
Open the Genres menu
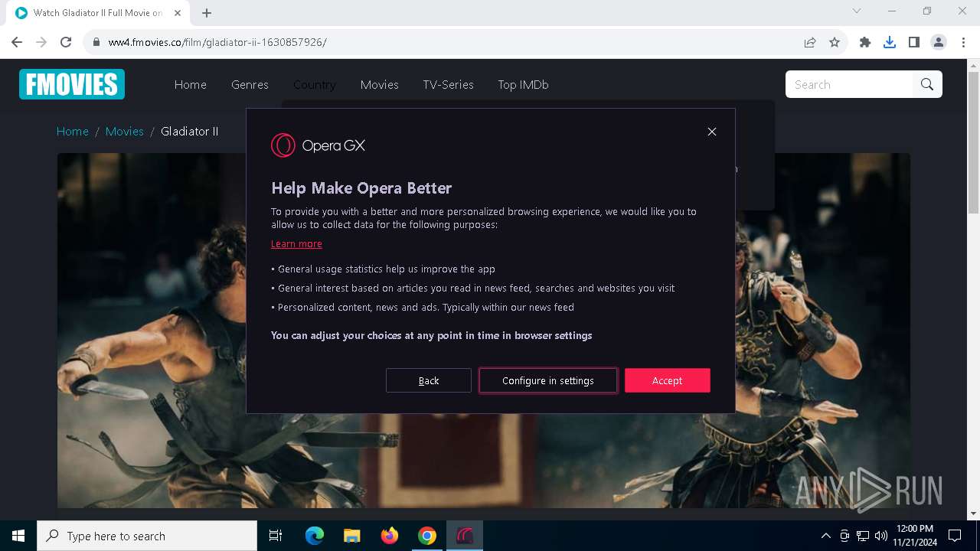[x=250, y=85]
